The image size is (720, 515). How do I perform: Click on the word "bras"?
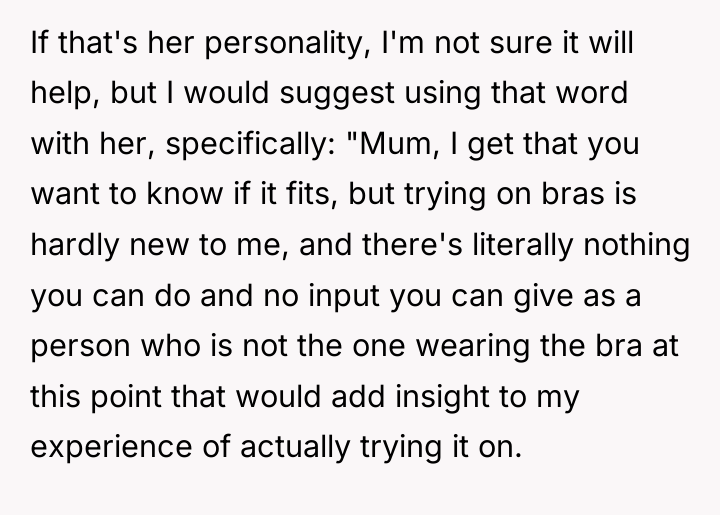pos(573,194)
